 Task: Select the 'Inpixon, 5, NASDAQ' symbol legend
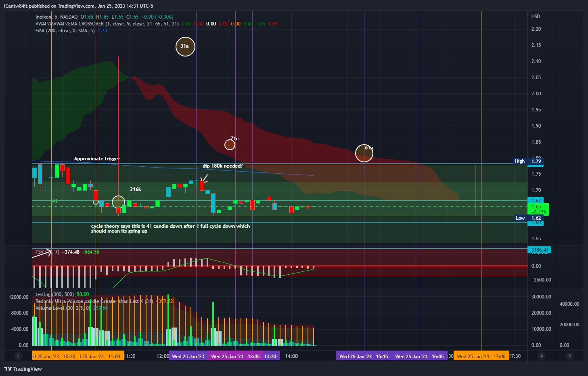click(56, 17)
